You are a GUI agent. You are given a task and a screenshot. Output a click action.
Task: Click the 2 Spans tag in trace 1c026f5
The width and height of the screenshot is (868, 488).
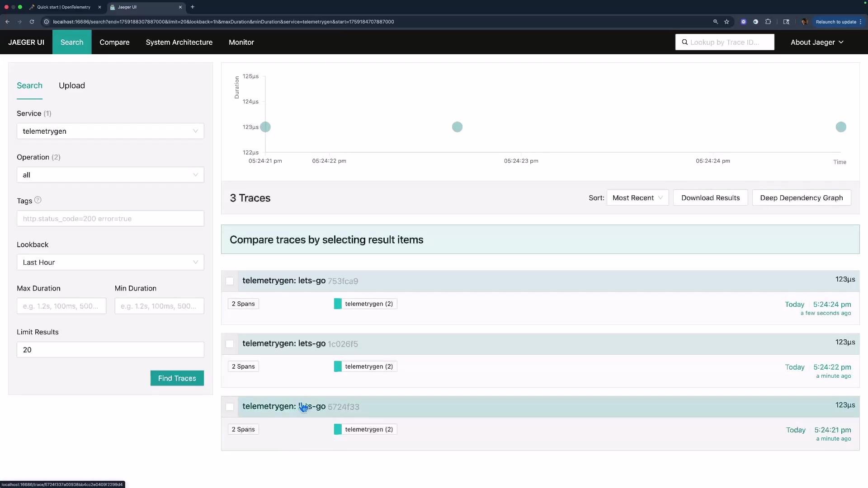click(243, 366)
